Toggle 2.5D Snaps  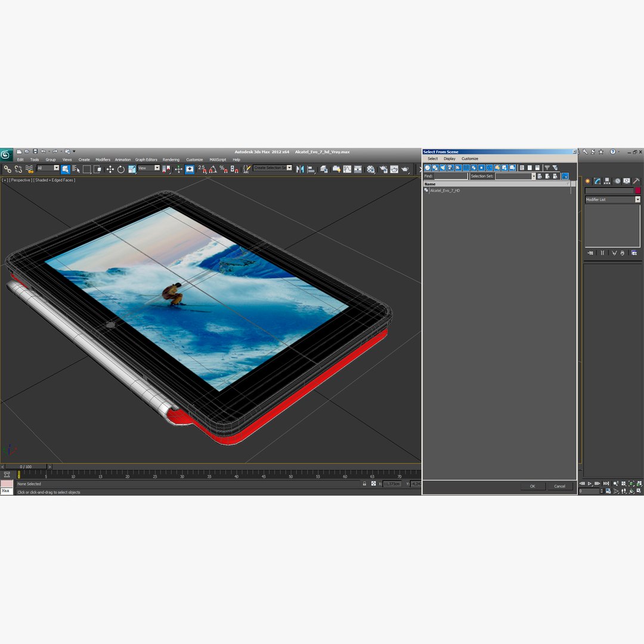pyautogui.click(x=203, y=169)
